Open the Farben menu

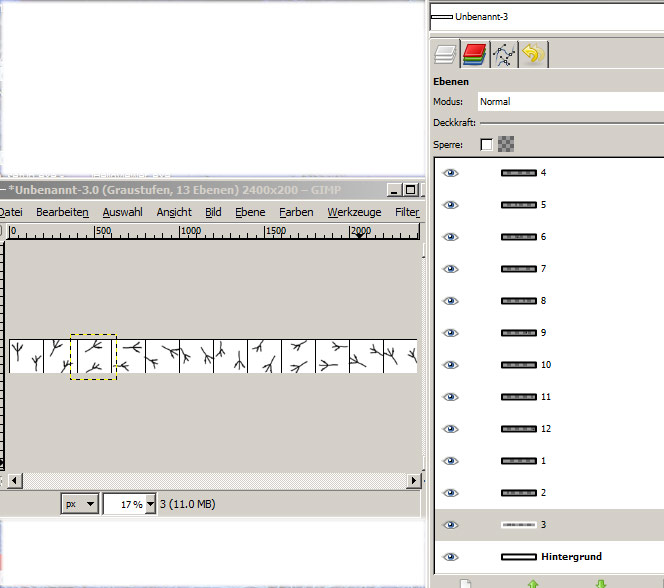pos(296,212)
